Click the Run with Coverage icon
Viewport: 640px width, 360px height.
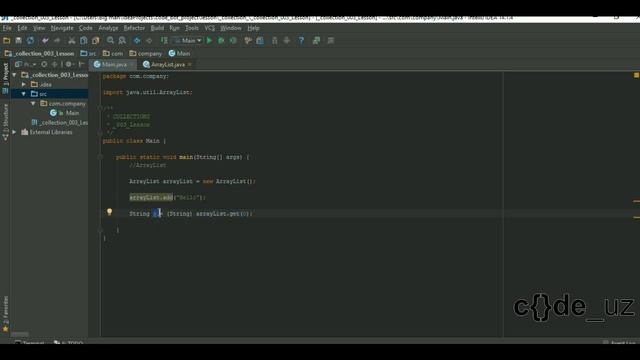point(233,40)
